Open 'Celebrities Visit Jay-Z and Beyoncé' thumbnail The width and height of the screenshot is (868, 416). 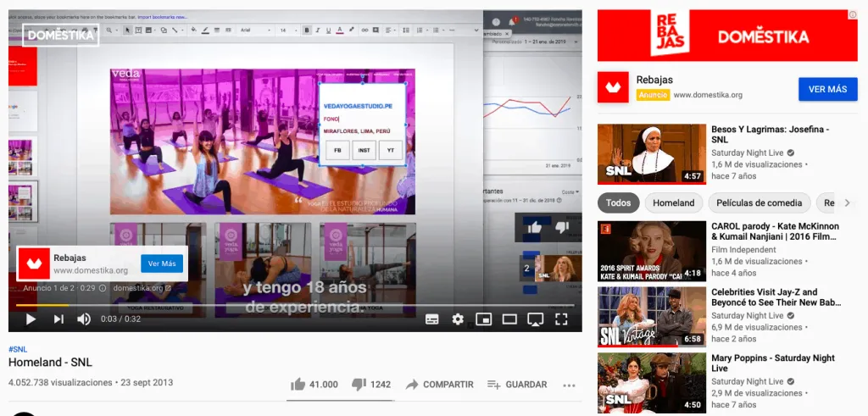(652, 316)
